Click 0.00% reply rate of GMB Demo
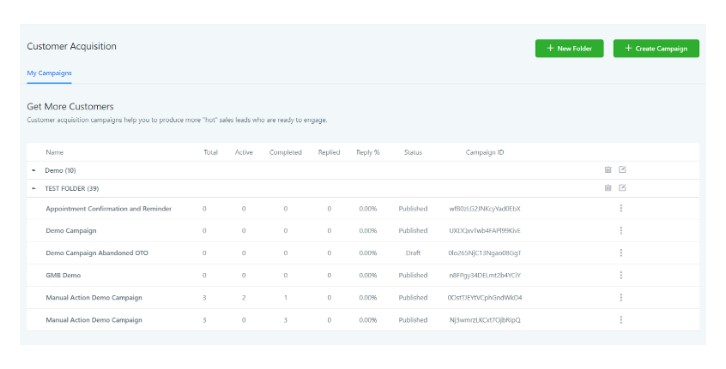Image resolution: width=726 pixels, height=369 pixels. coord(368,275)
